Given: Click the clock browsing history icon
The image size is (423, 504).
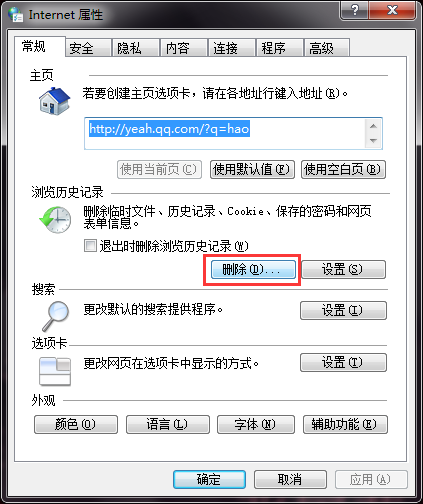Looking at the screenshot, I should [55, 219].
